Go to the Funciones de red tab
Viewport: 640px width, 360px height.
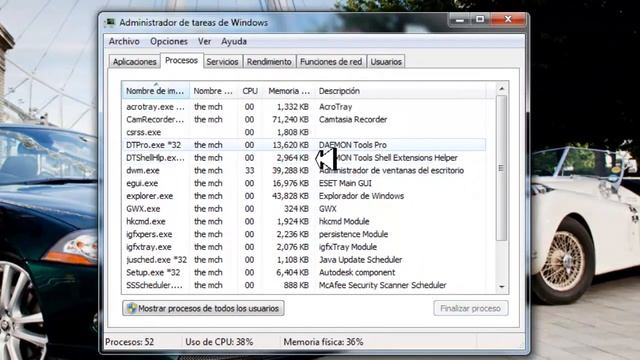[x=331, y=62]
